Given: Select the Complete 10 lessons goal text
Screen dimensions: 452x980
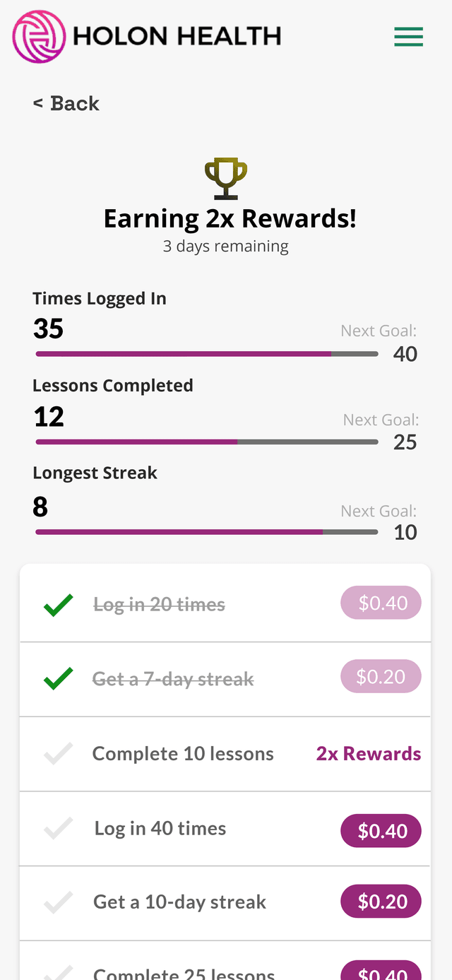Looking at the screenshot, I should pyautogui.click(x=183, y=754).
